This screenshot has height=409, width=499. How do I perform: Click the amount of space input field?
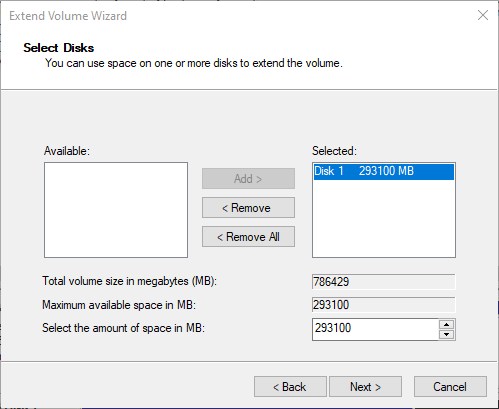pyautogui.click(x=375, y=329)
